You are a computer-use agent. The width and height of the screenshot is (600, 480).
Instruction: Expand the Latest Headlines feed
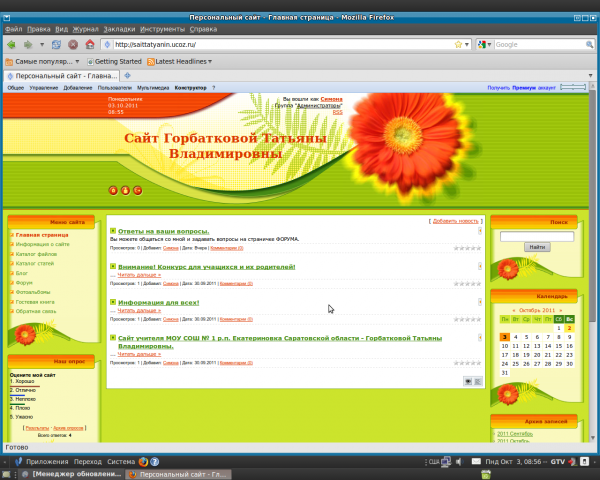tap(179, 62)
